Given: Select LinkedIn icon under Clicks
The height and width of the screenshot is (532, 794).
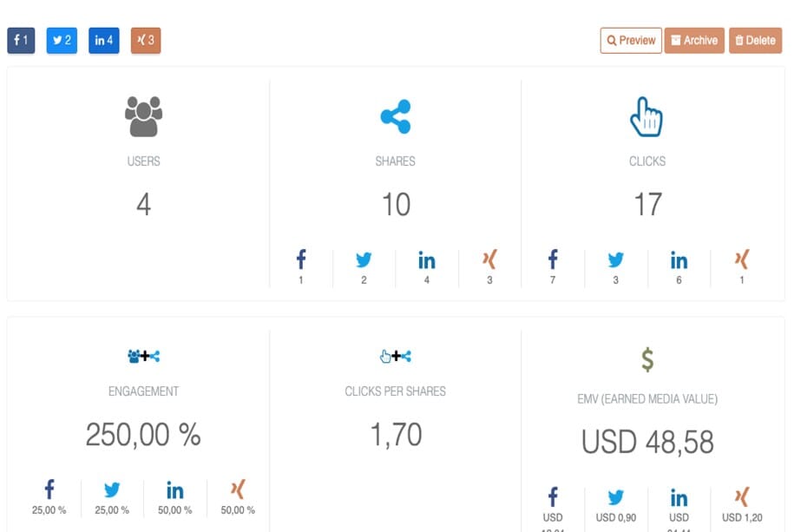Looking at the screenshot, I should [679, 260].
